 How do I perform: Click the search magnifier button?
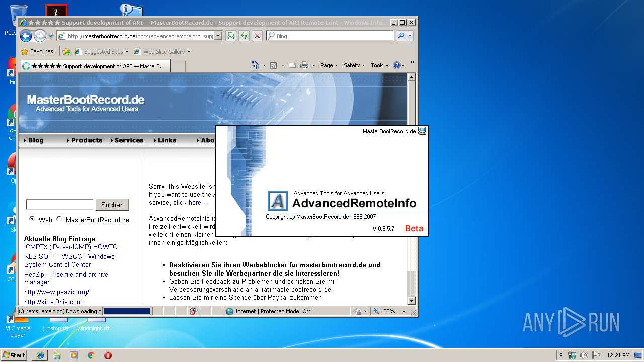[401, 36]
